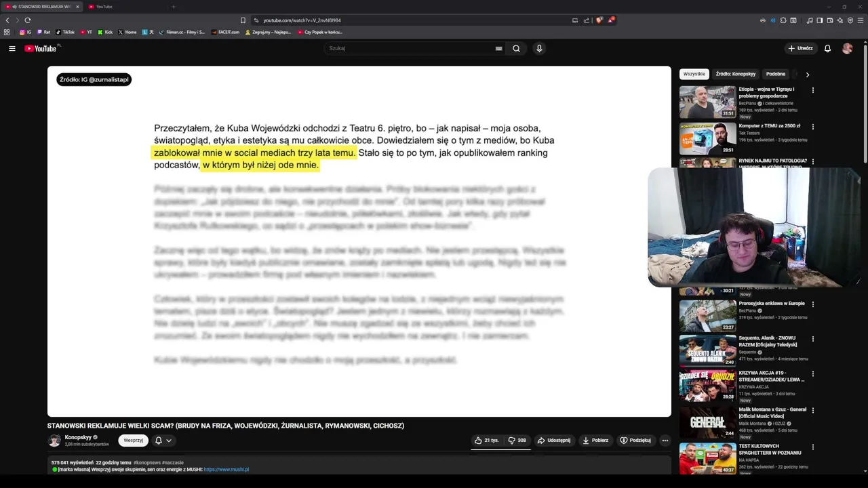Click the Utwórz create button
This screenshot has height=488, width=868.
(800, 48)
